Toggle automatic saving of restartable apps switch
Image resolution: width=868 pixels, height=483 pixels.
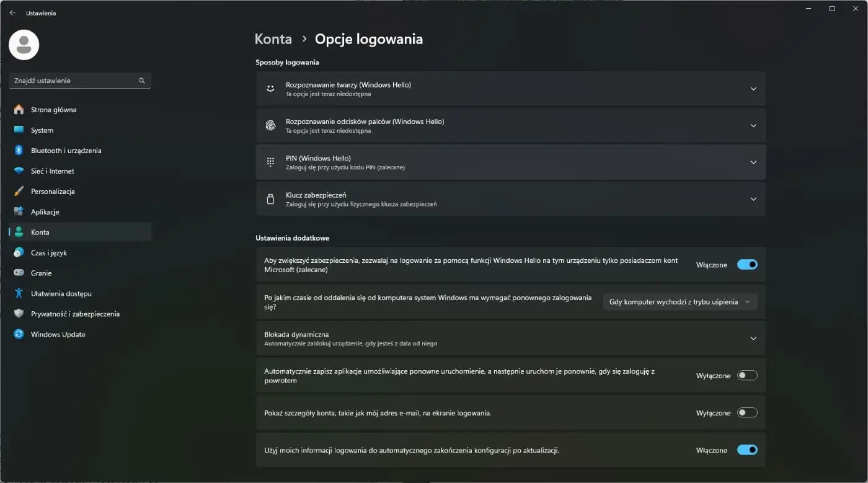tap(747, 376)
